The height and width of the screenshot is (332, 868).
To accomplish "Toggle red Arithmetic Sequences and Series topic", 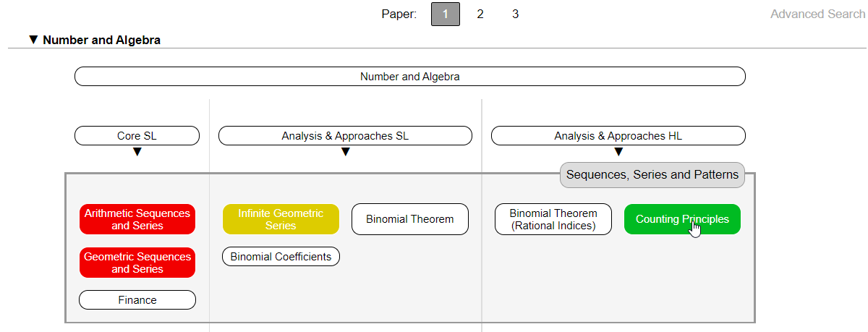I will [x=137, y=219].
